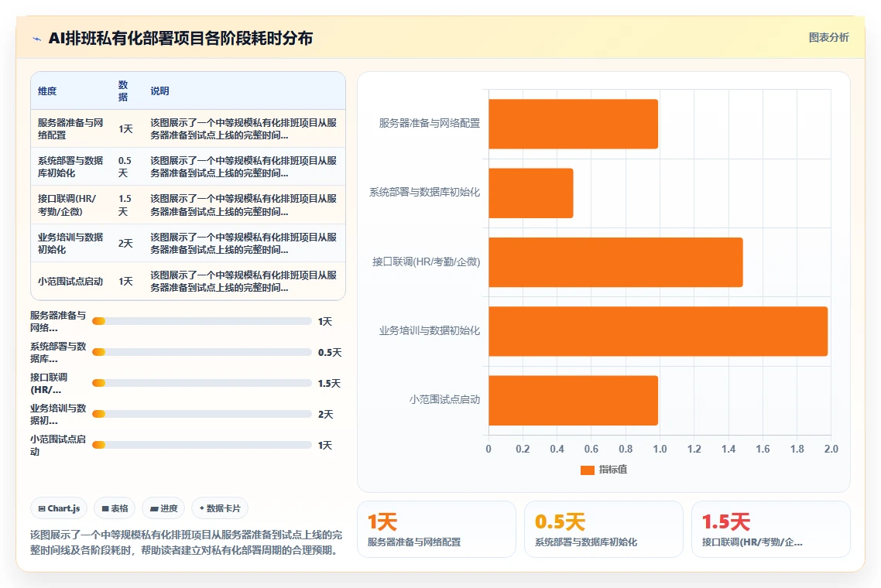
Task: Click the 系统部署与数据库初始化 chart bar
Action: [531, 193]
